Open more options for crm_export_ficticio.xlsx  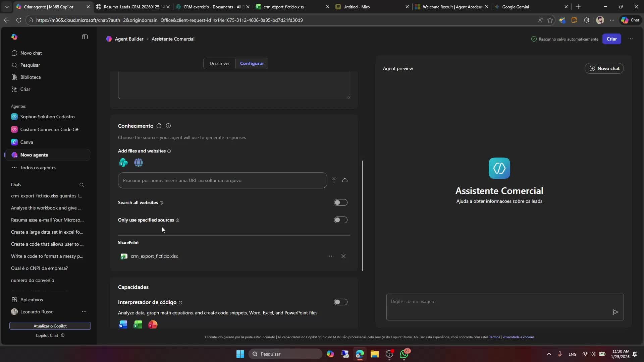click(x=331, y=256)
